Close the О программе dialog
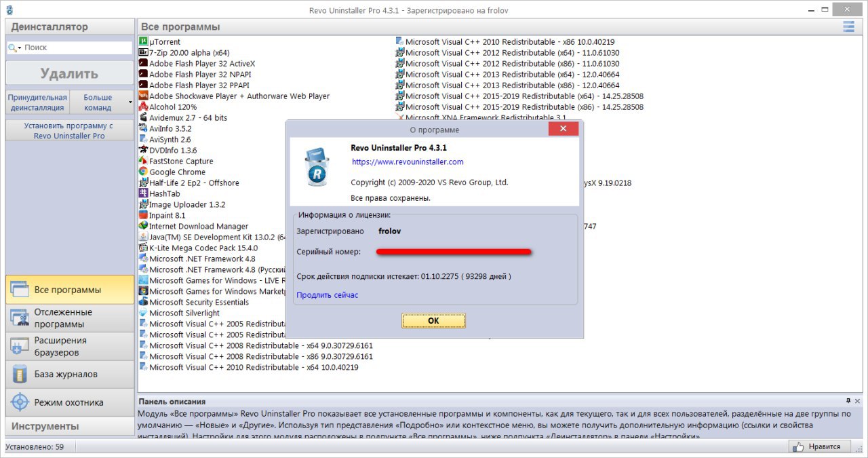 [564, 129]
